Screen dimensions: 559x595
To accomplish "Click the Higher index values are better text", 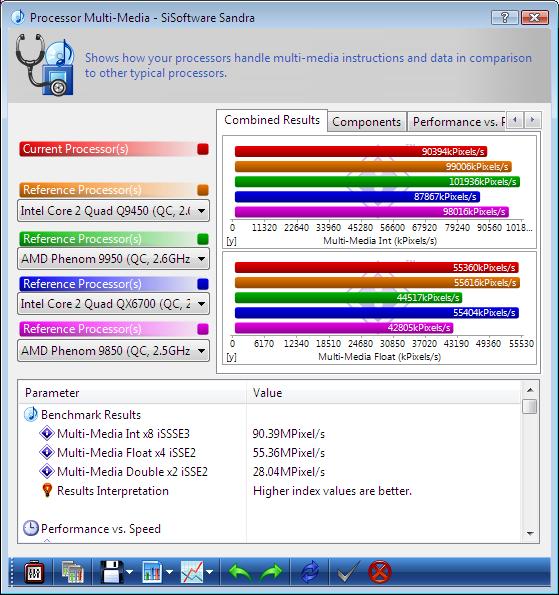I will click(332, 491).
